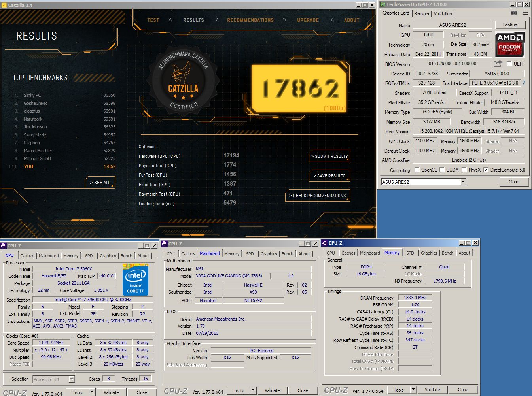Open RECOMMENDATIONS in Catzilla navigation
Viewport: 532px width, 396px height.
tap(250, 20)
